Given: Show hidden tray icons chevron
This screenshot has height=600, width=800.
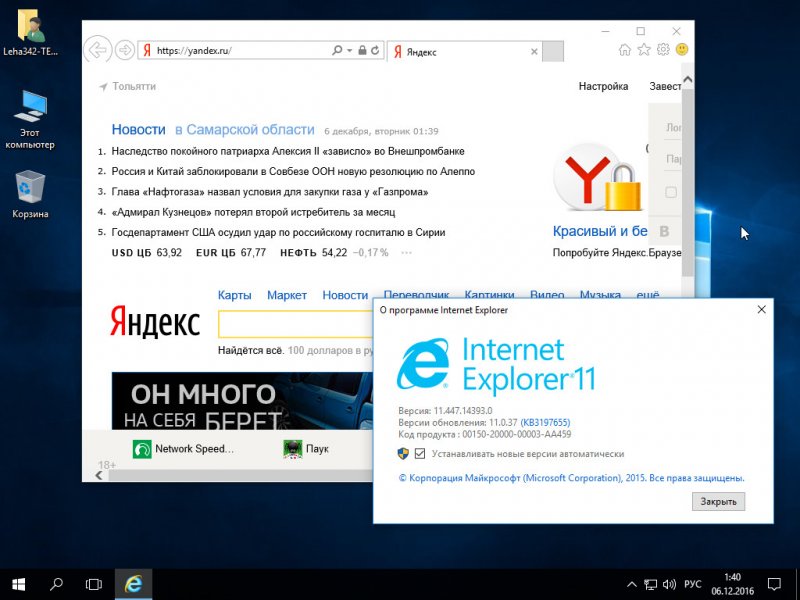Looking at the screenshot, I should coord(632,584).
